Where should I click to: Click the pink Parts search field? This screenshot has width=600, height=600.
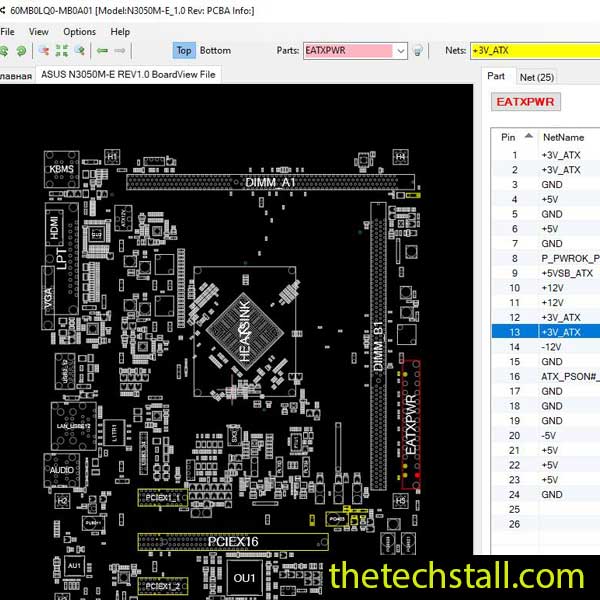(x=348, y=51)
